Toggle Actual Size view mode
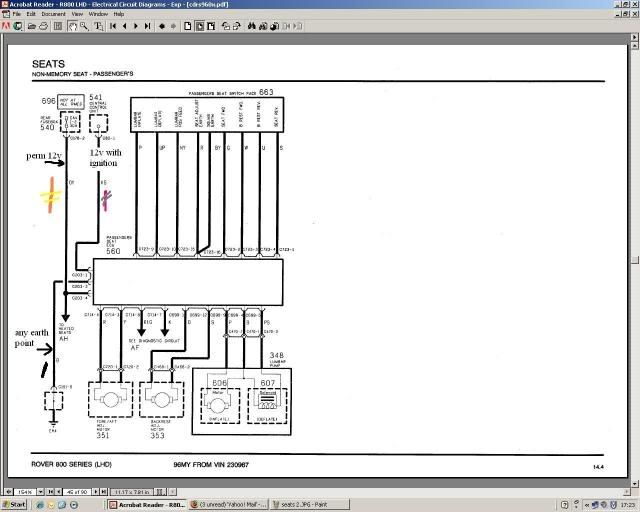This screenshot has width=640, height=512. [187, 26]
